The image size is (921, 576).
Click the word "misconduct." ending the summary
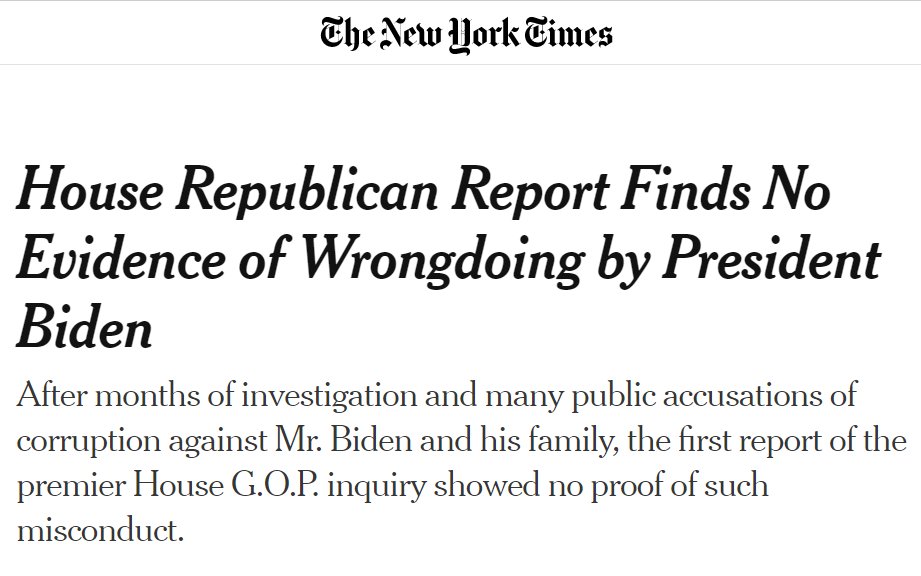point(100,530)
